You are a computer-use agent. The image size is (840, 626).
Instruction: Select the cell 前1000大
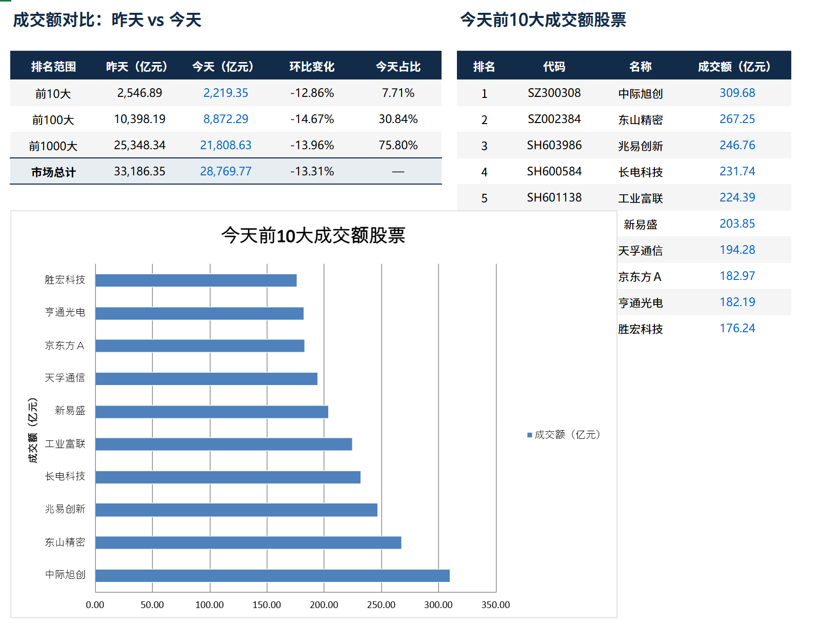(53, 146)
